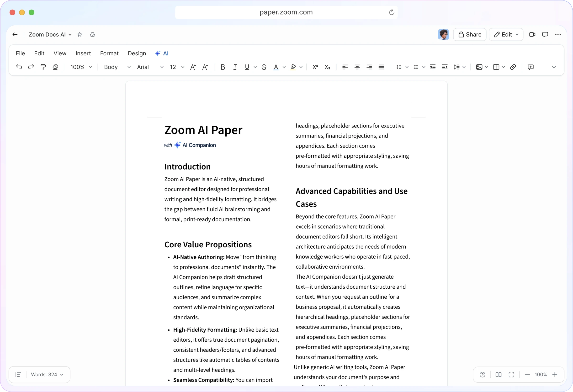Viewport: 573px width, 392px height.
Task: Zoom in with the plus button
Action: tap(555, 375)
